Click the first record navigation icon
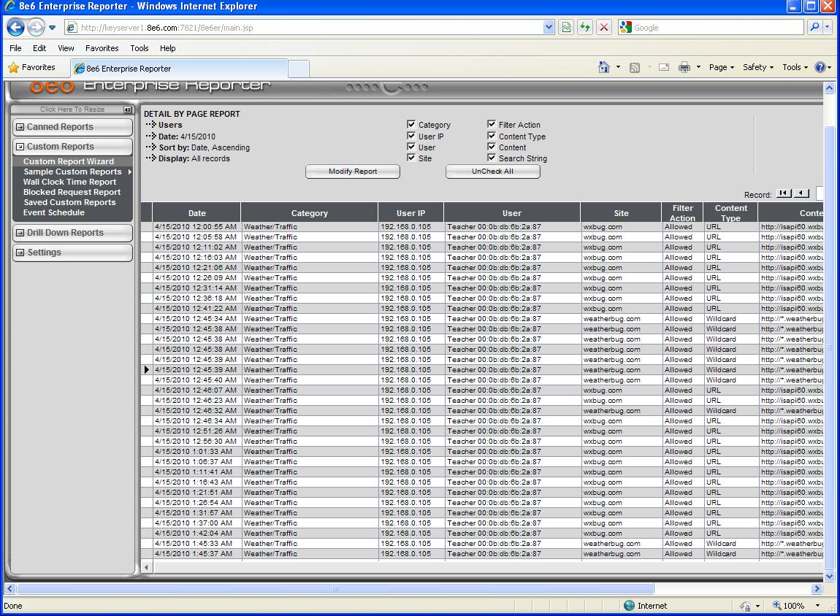 pyautogui.click(x=783, y=193)
